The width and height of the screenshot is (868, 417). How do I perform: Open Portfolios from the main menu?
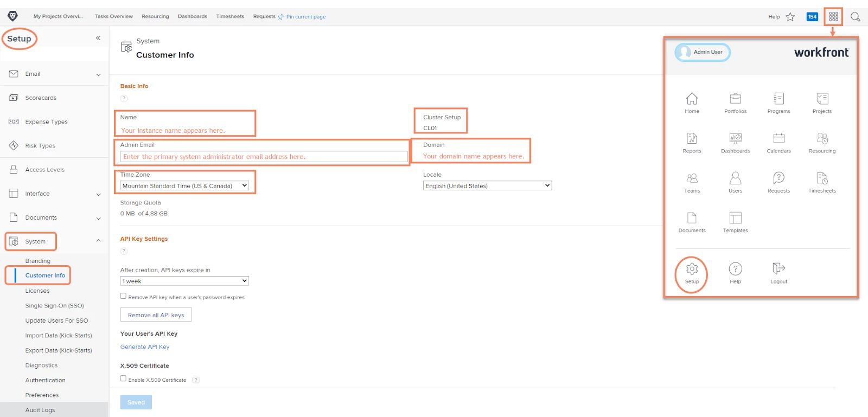(736, 103)
